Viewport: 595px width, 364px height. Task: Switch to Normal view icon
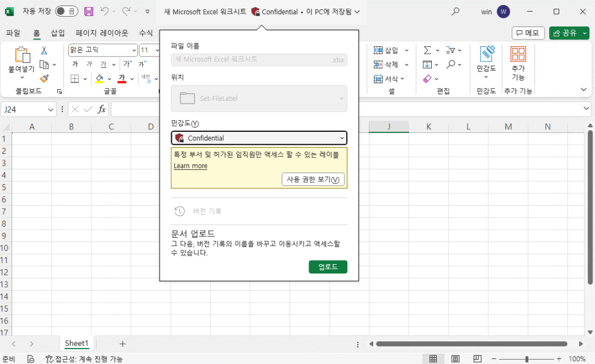click(x=433, y=358)
